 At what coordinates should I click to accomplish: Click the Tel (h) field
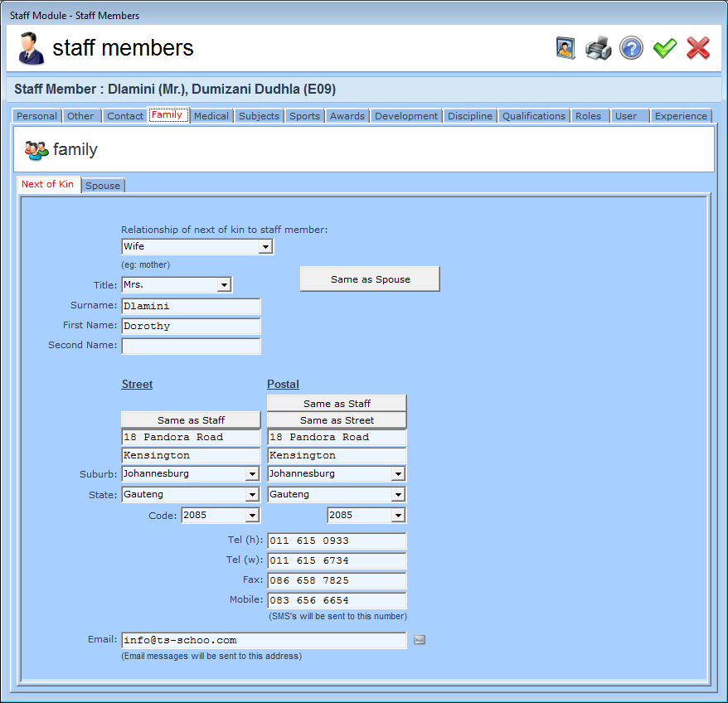(x=337, y=541)
